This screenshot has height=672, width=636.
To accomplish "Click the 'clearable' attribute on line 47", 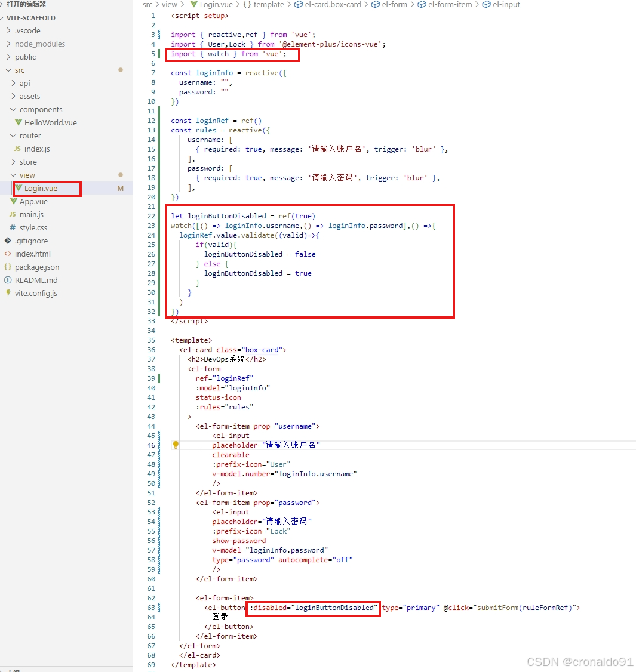I will tap(231, 455).
